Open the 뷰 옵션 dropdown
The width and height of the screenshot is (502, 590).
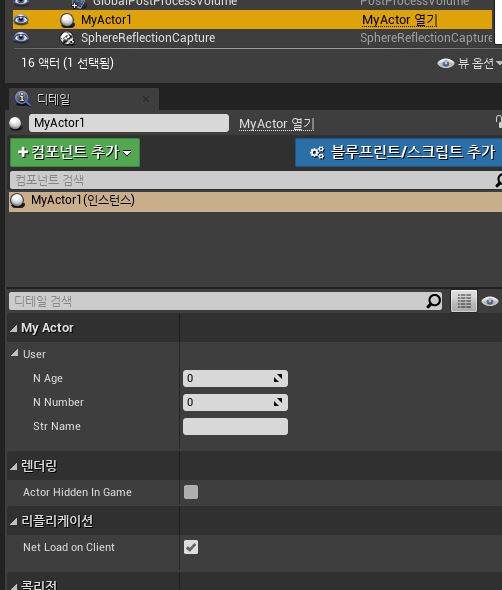point(469,63)
